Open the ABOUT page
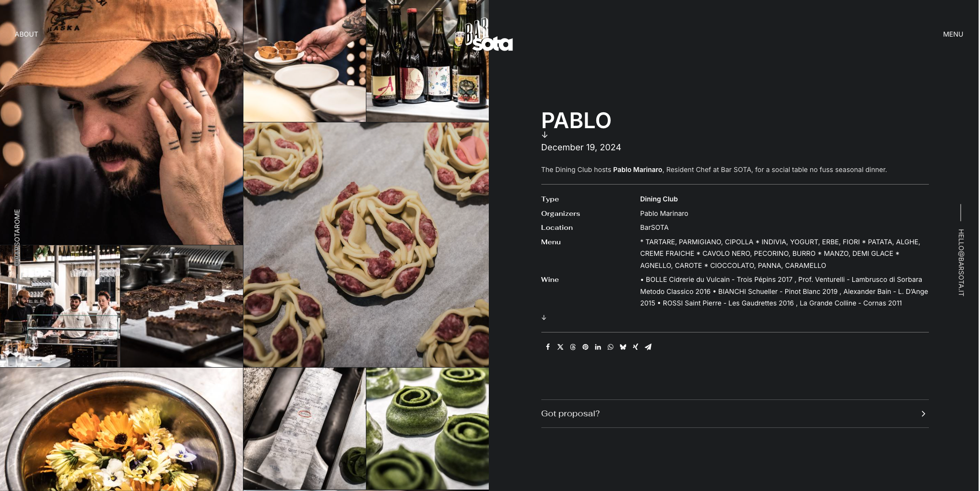 click(26, 34)
